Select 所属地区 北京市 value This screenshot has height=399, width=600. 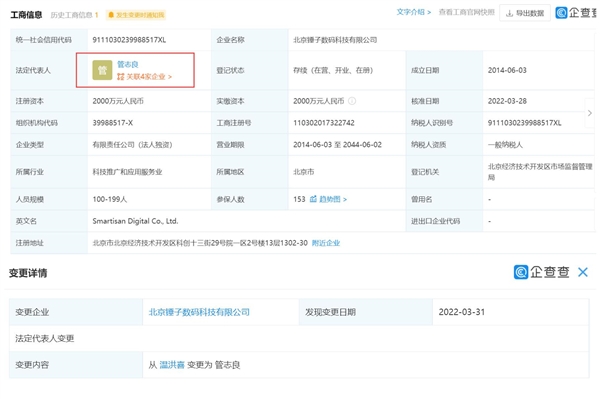304,172
